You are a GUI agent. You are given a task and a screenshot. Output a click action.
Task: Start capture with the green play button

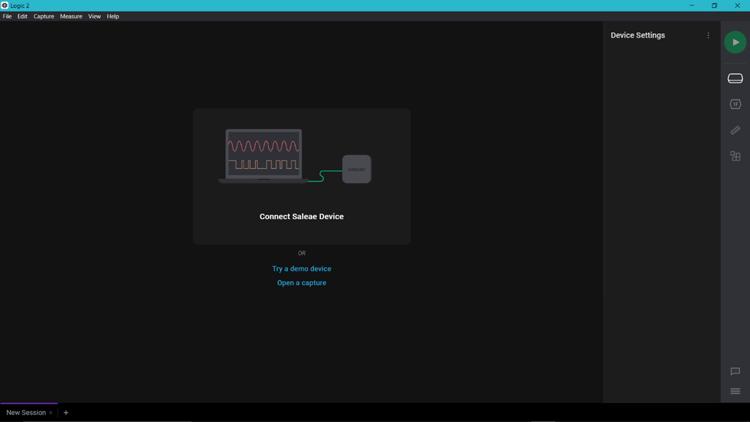[x=735, y=42]
